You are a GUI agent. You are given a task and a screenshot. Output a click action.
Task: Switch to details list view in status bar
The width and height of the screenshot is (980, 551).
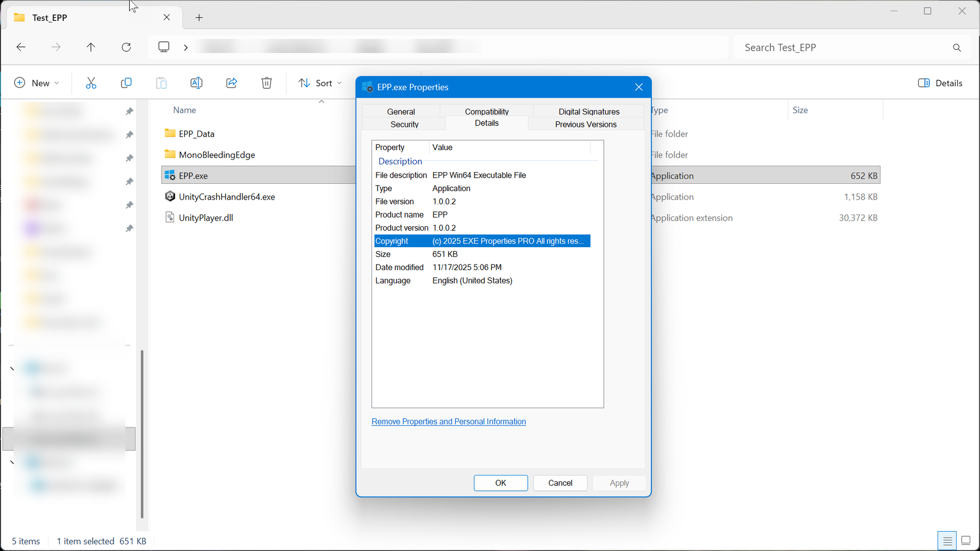(947, 540)
